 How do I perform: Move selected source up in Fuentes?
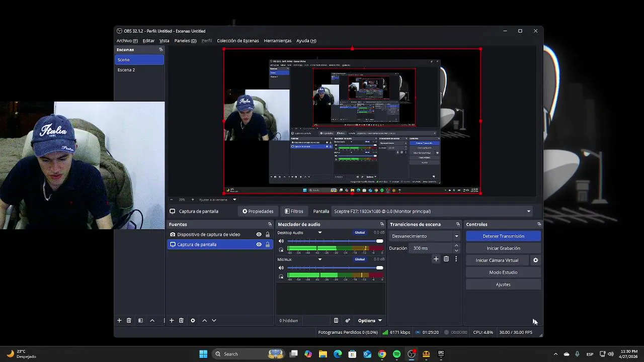pyautogui.click(x=204, y=320)
